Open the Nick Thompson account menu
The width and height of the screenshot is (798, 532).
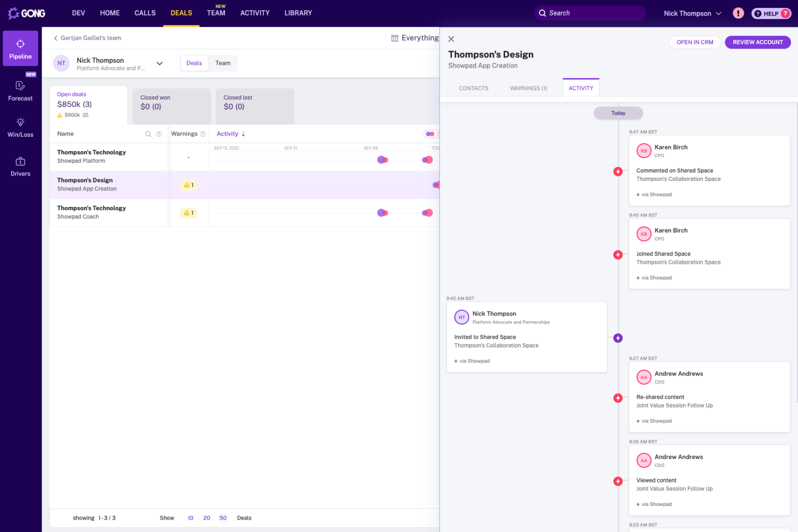(x=692, y=13)
